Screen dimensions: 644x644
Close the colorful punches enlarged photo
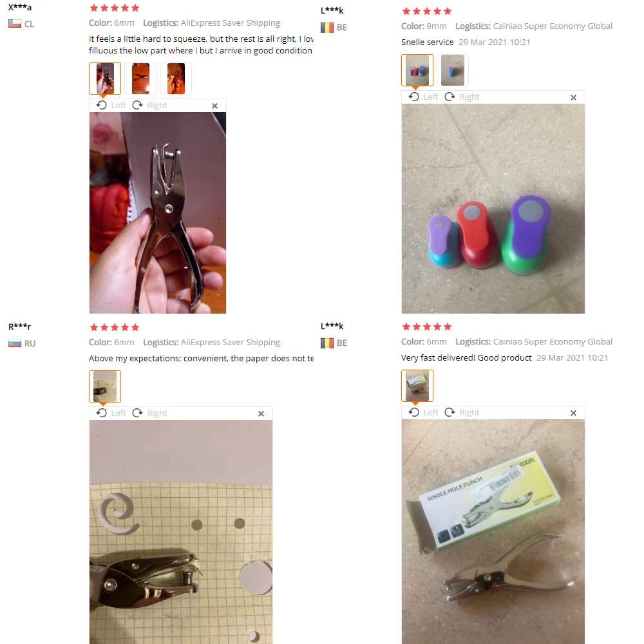pyautogui.click(x=573, y=97)
